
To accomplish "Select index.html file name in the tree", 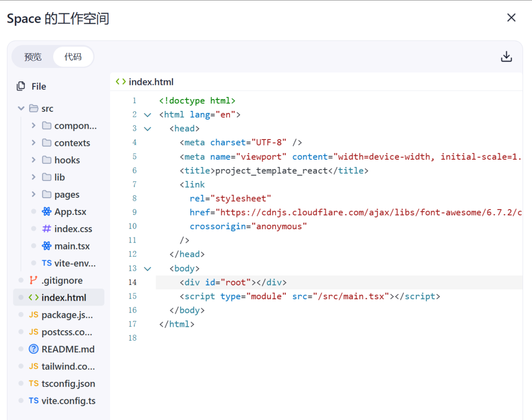I will click(64, 297).
